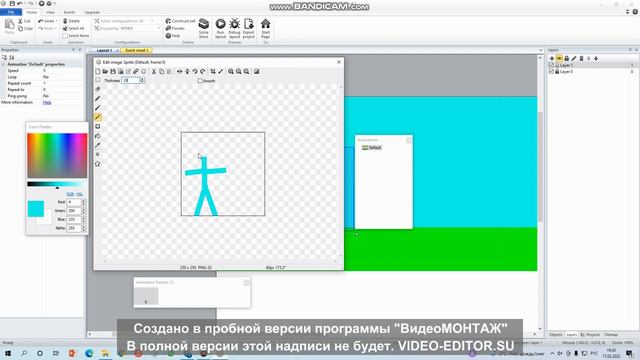Collapse the Animation 'Default' properties section
640x360 pixels.
[x=4, y=64]
